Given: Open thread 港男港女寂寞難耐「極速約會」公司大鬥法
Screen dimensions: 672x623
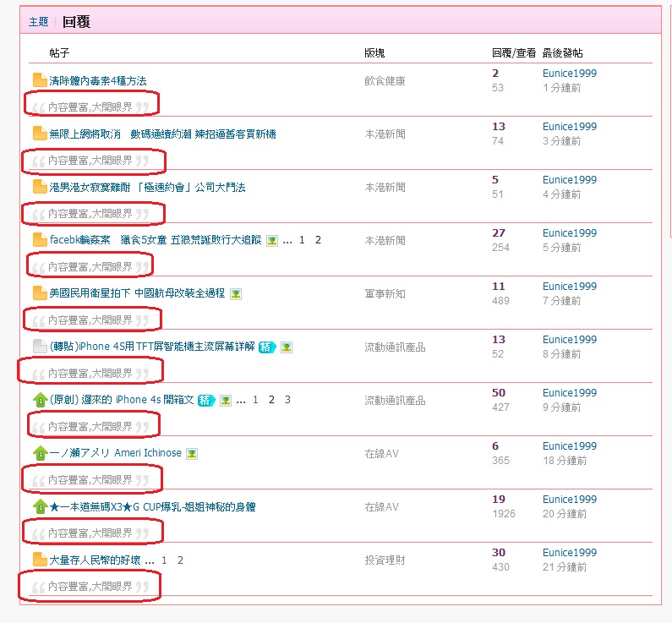Looking at the screenshot, I should (147, 187).
